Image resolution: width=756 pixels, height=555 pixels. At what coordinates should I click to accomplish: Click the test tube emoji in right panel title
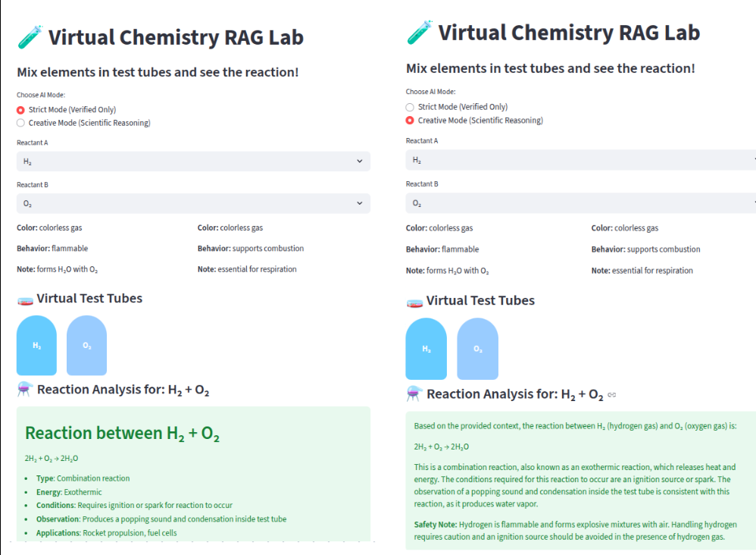419,33
